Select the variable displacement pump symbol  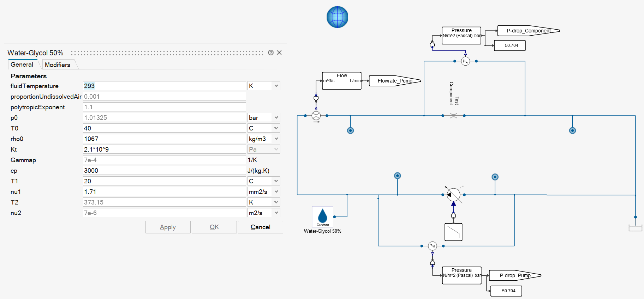tap(454, 195)
